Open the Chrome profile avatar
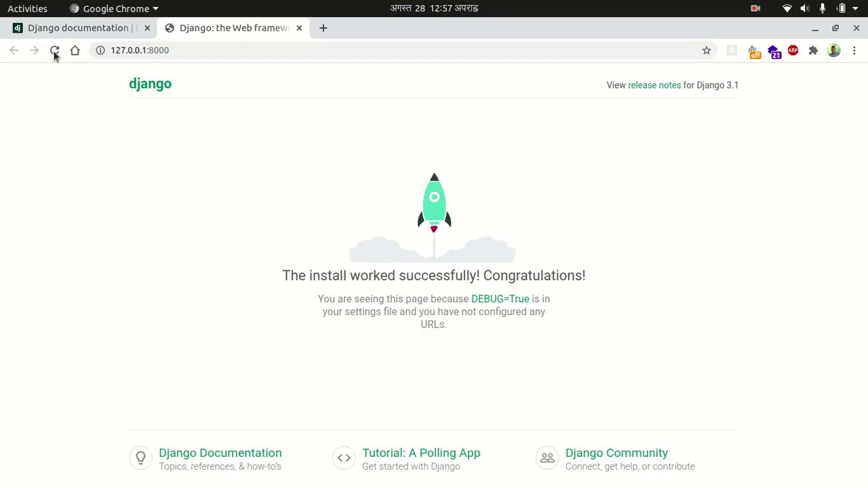This screenshot has width=868, height=488. pos(833,50)
